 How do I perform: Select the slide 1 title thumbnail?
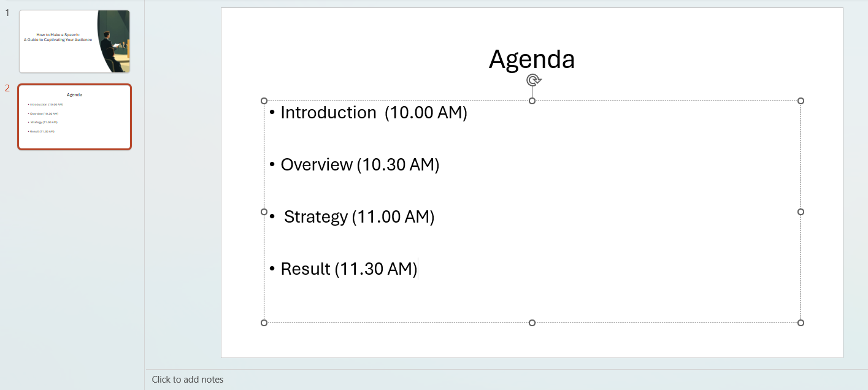coord(74,40)
